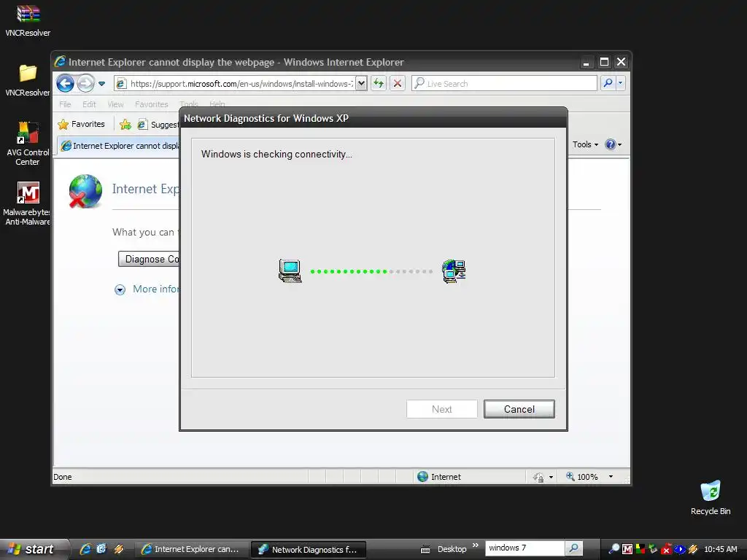Click Malwarebytes tray icon
747x560 pixels.
627,549
